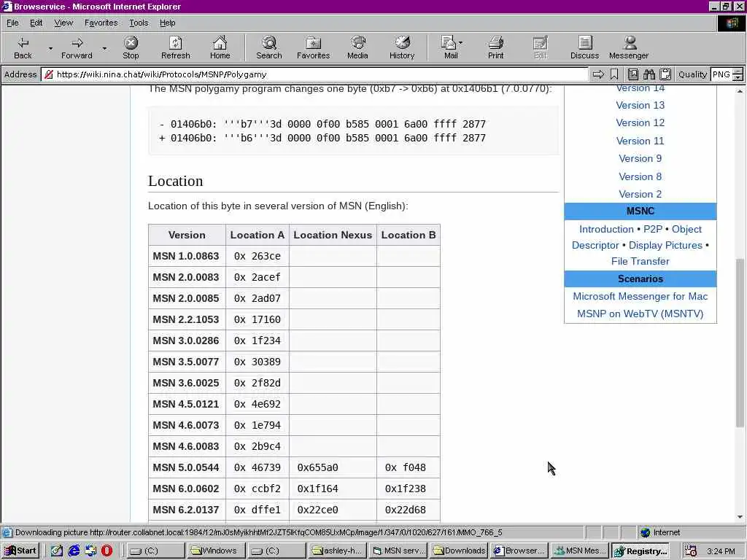Open the P2P link under MSNC
747x560 pixels.
pos(653,229)
